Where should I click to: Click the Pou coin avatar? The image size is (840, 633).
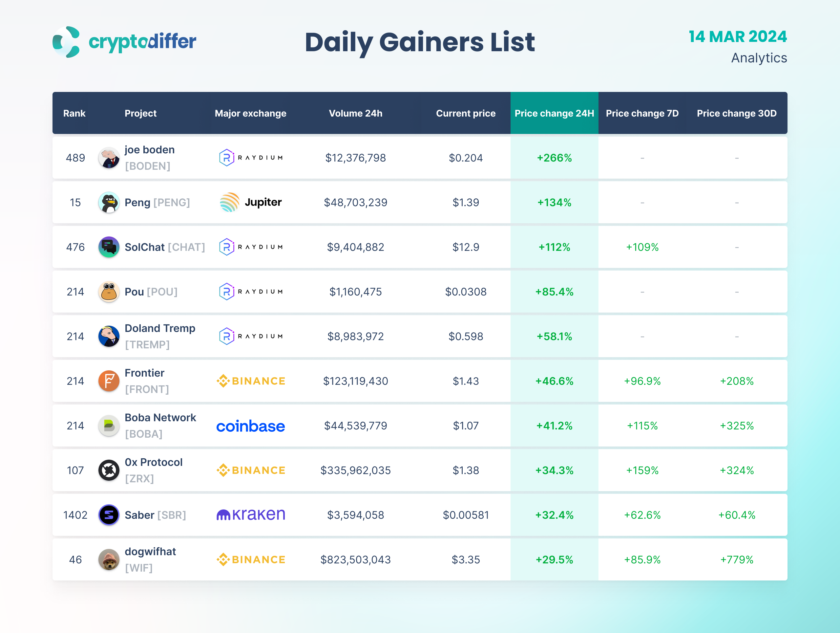pyautogui.click(x=109, y=292)
